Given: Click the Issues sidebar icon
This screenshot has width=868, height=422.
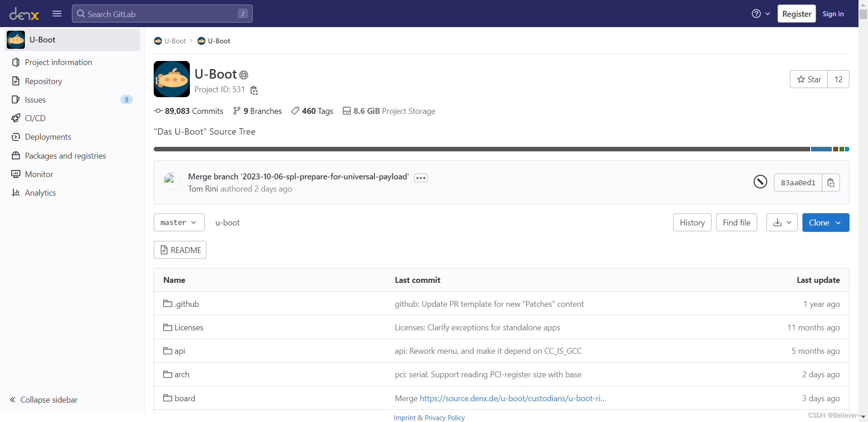Looking at the screenshot, I should click(16, 100).
